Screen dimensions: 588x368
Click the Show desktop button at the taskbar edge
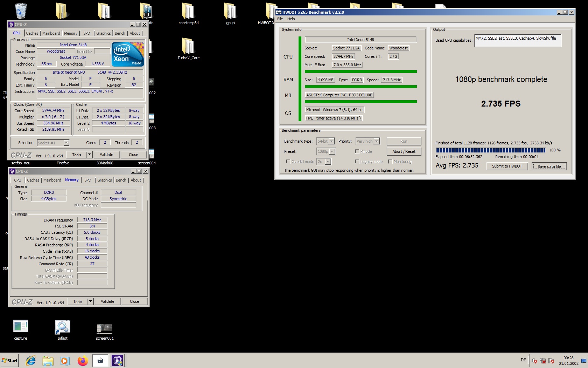click(584, 361)
